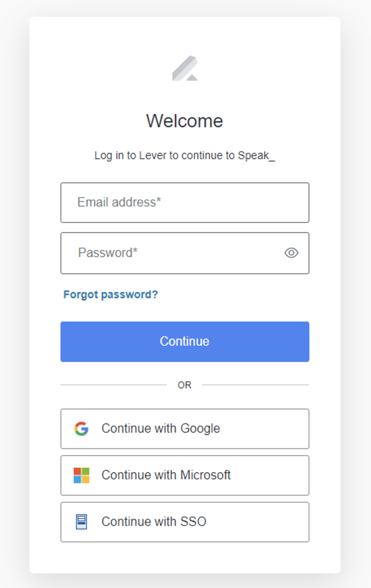371x588 pixels.
Task: Click the Log in to Lever subtitle
Action: point(185,156)
